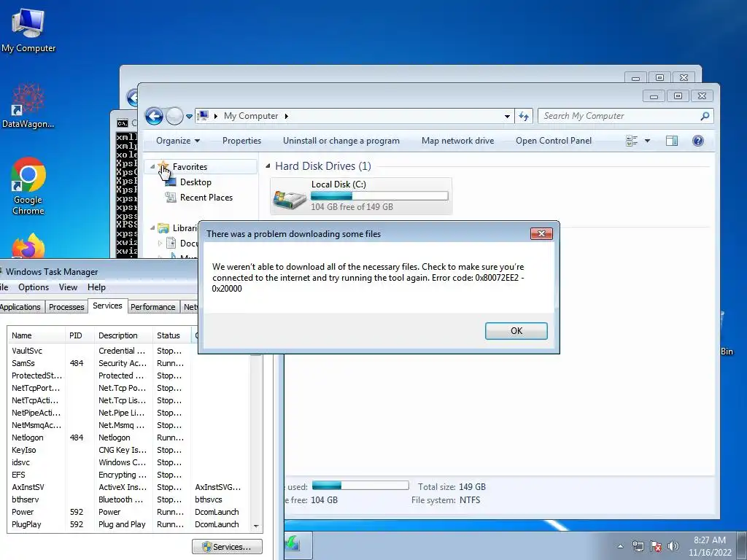
Task: Open My Computer desktop icon
Action: (28, 29)
